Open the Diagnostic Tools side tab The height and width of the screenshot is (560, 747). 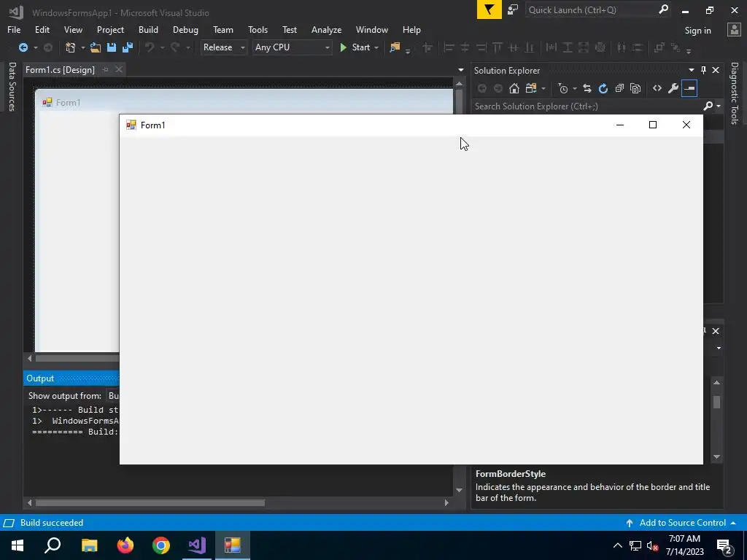tap(735, 93)
